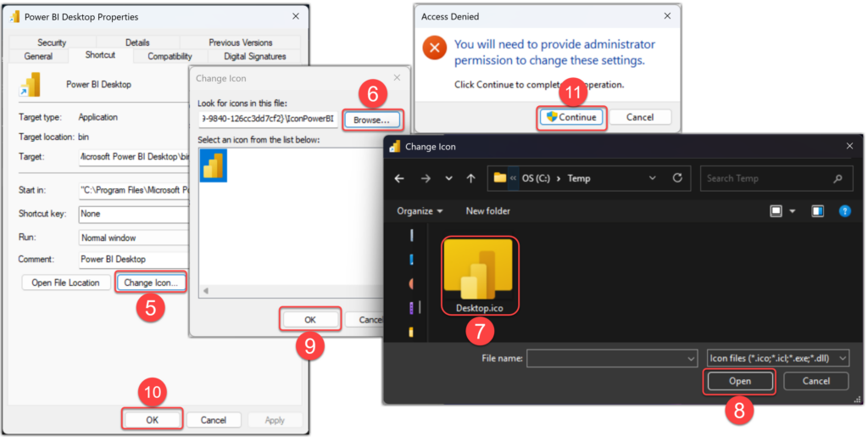Expand the address bar history dropdown

click(652, 178)
